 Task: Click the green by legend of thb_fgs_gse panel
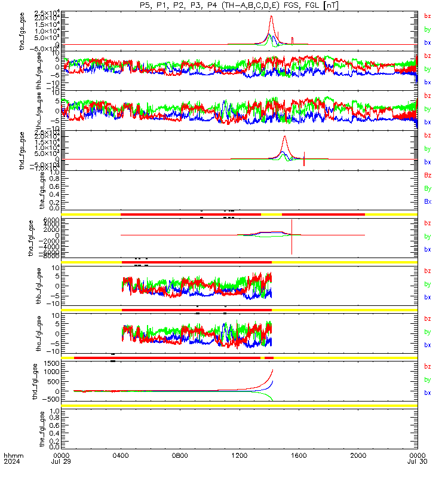coord(427,69)
